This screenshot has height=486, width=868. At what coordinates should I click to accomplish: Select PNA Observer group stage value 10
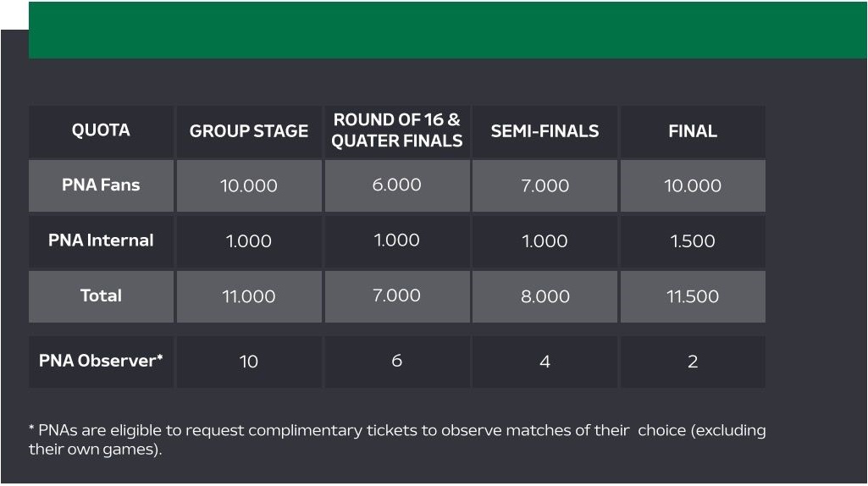pos(249,362)
